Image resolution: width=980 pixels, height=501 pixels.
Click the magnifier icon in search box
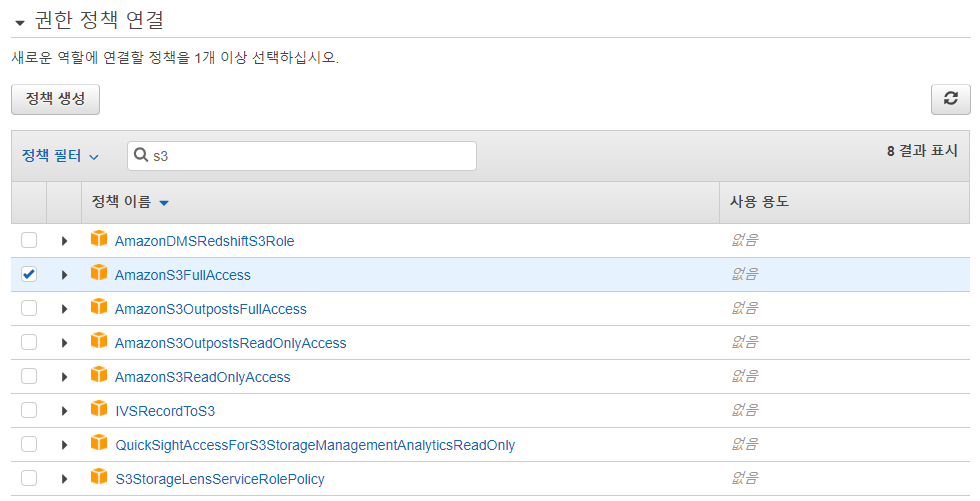tap(141, 155)
